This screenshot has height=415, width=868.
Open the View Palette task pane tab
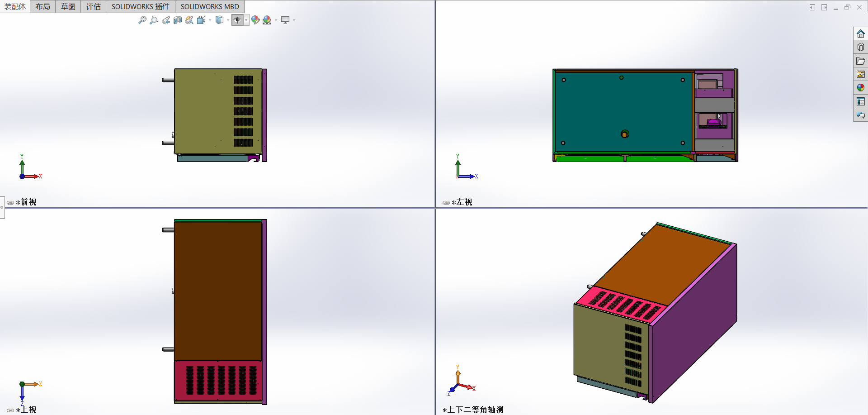tap(861, 74)
